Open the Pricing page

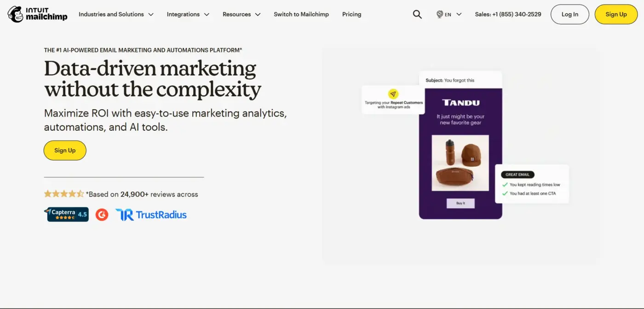[352, 14]
